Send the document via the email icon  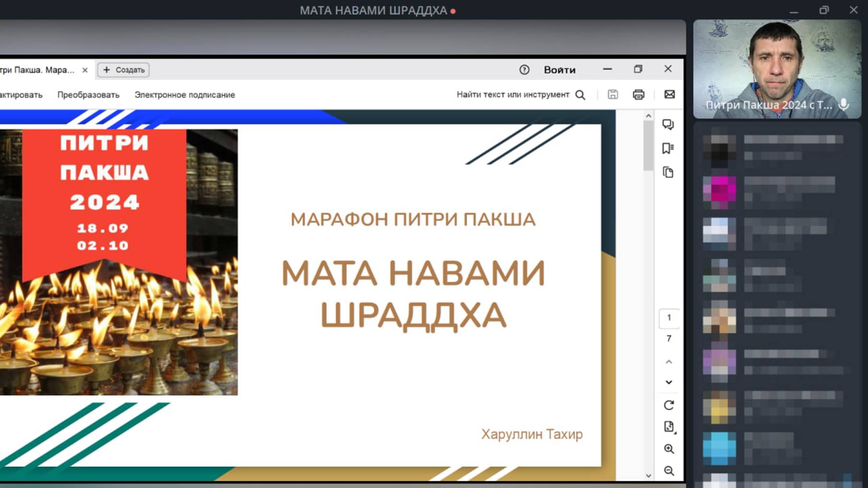[x=669, y=94]
